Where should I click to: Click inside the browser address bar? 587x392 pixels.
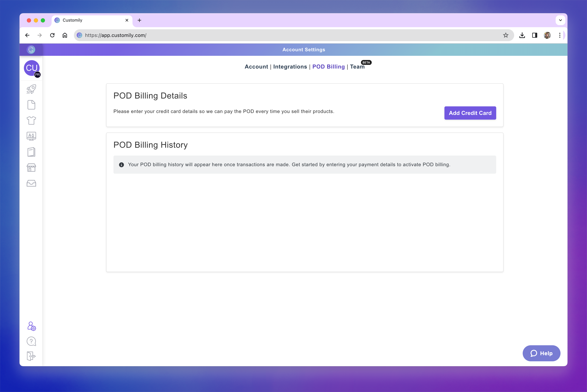(175, 35)
